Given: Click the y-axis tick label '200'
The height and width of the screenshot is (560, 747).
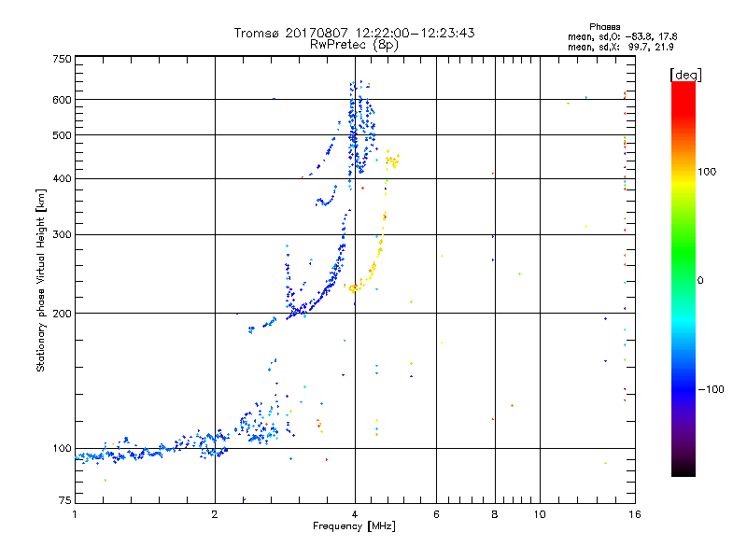Looking at the screenshot, I should pyautogui.click(x=62, y=314).
